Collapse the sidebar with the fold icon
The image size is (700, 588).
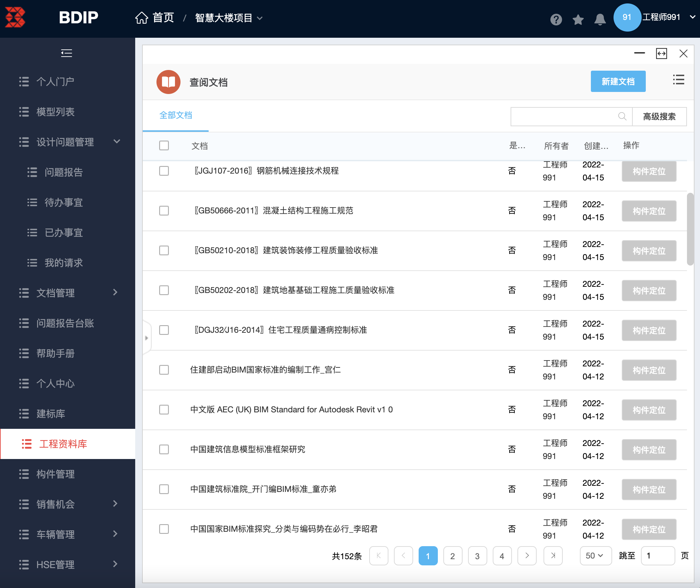(67, 53)
